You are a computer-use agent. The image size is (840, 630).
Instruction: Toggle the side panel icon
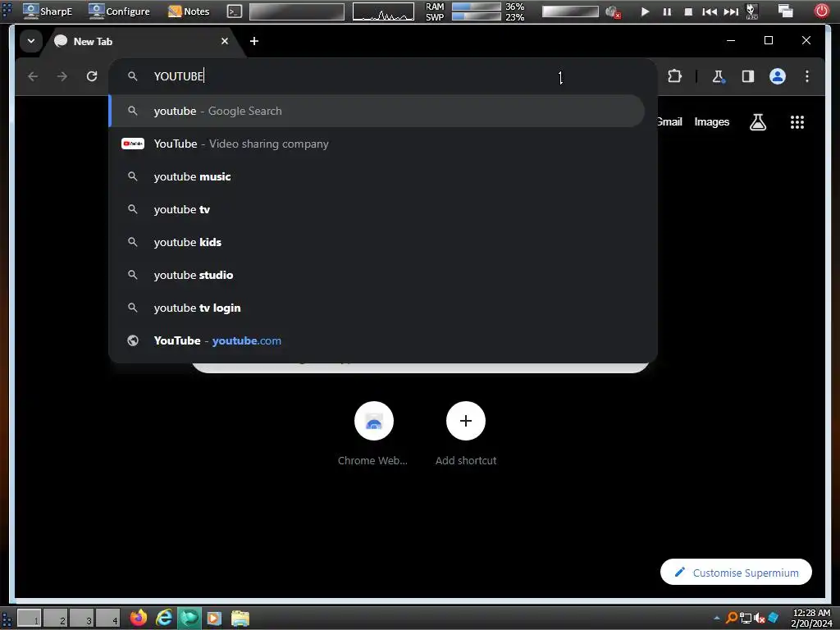(748, 76)
